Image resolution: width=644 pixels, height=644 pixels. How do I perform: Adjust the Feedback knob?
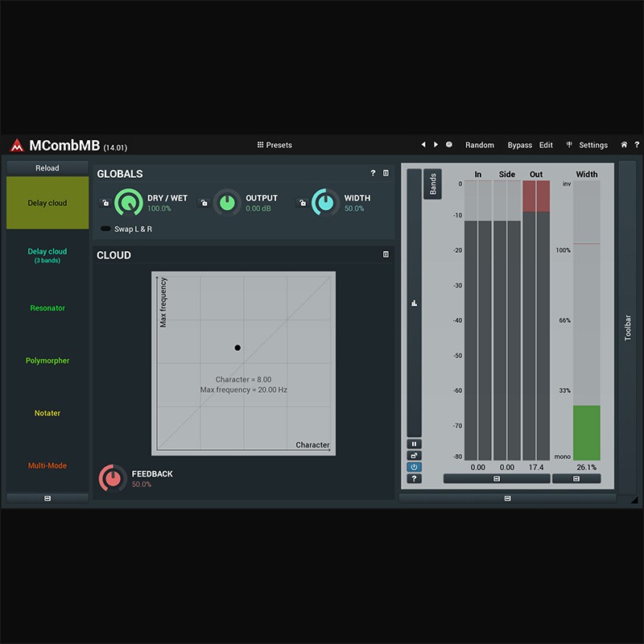click(113, 478)
